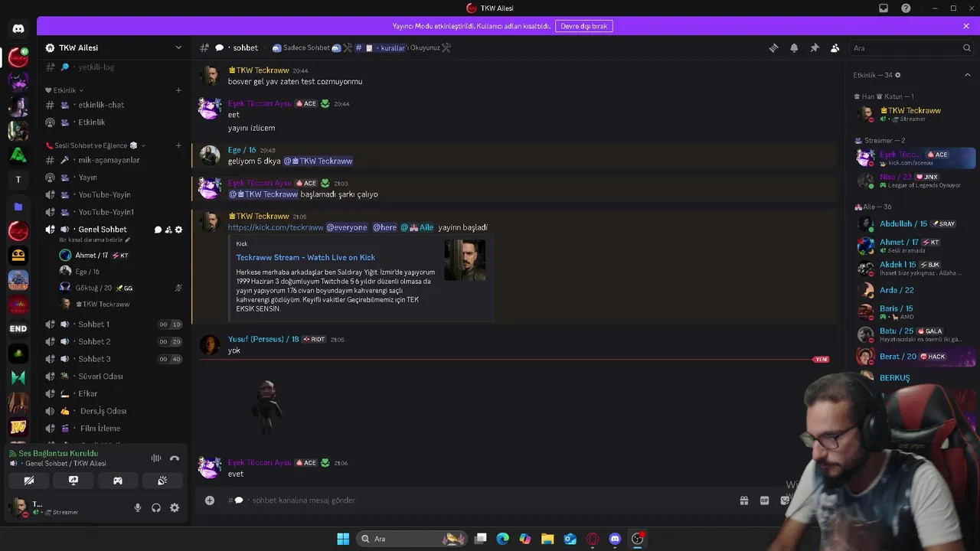Open kick.com/teckraww link
Image resolution: width=980 pixels, height=551 pixels.
pyautogui.click(x=276, y=227)
